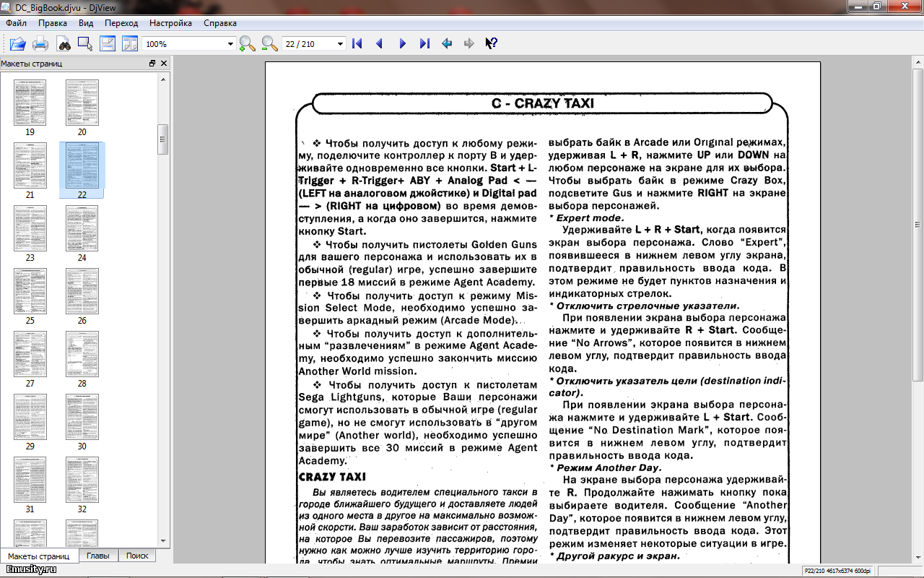
Task: Switch to the Главы tab
Action: (x=98, y=556)
